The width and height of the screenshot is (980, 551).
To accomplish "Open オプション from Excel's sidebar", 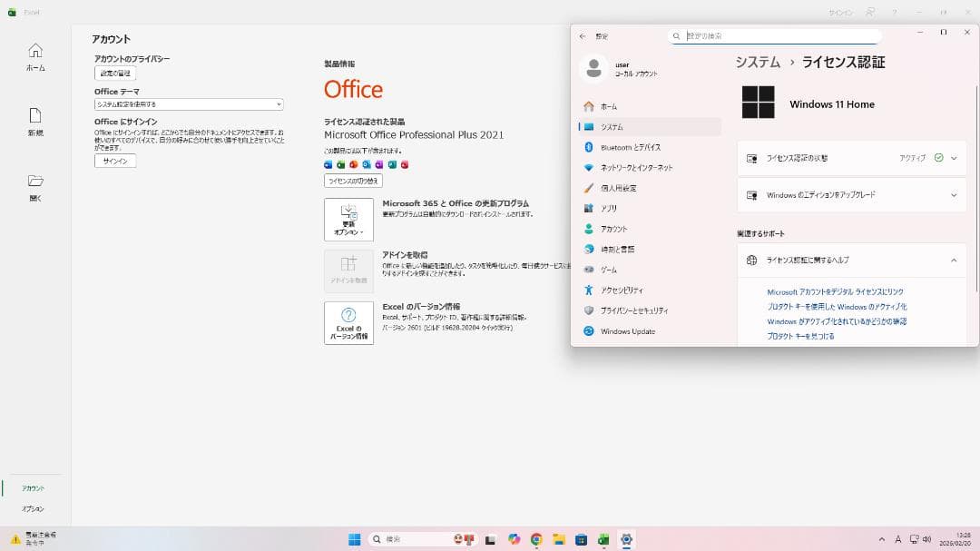I will click(x=34, y=508).
